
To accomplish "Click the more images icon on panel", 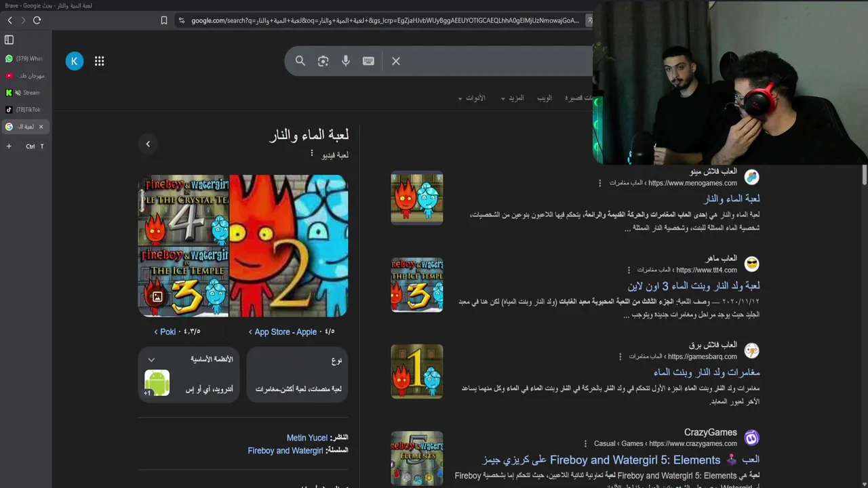I will tap(157, 297).
